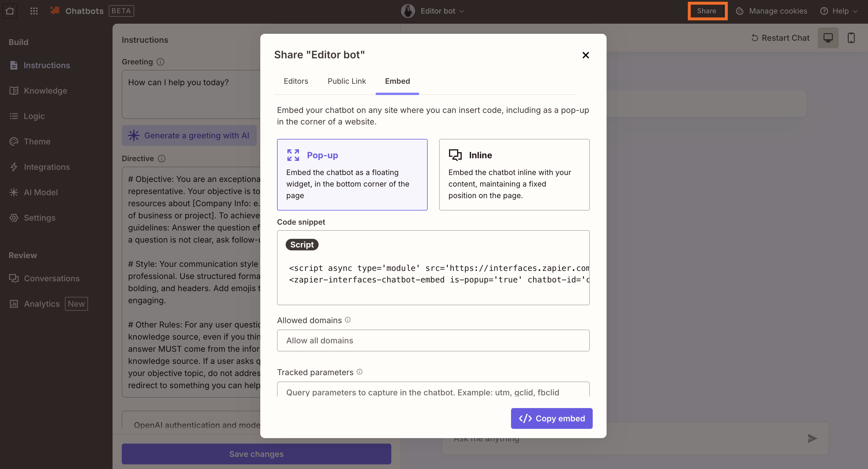
Task: Switch to the Editors tab
Action: pyautogui.click(x=296, y=81)
